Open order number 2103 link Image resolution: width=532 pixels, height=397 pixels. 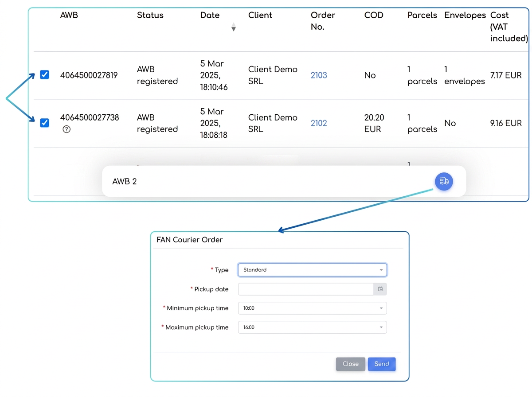point(319,75)
